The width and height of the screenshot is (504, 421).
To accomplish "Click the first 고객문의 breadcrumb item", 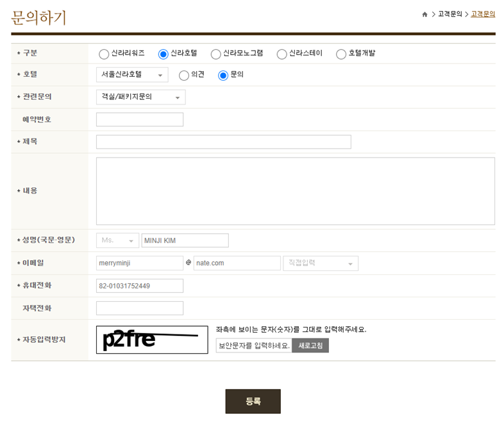I will point(450,14).
